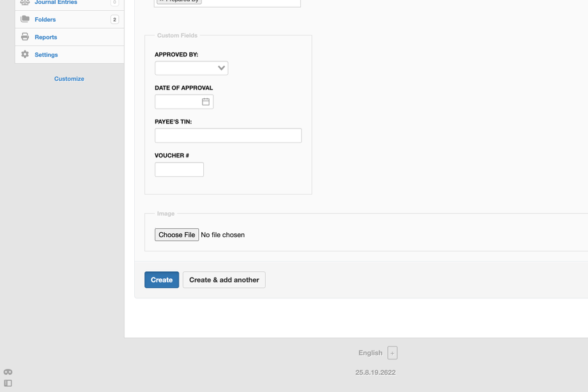
Task: Click Choose File to upload image
Action: point(176,235)
